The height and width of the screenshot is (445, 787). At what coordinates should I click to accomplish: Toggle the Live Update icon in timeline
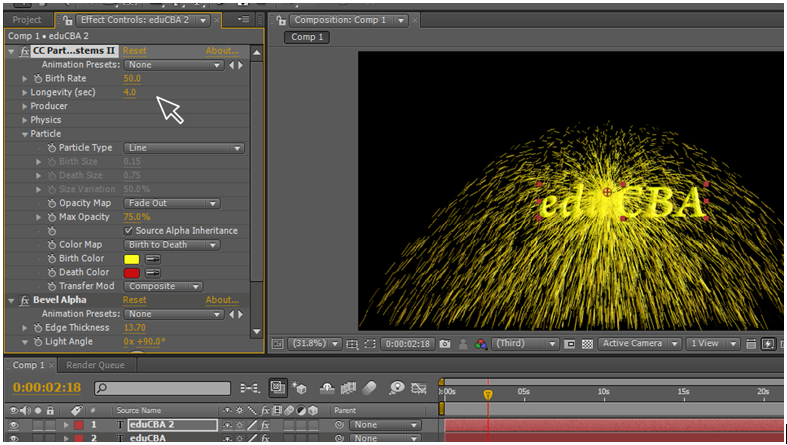coord(278,387)
